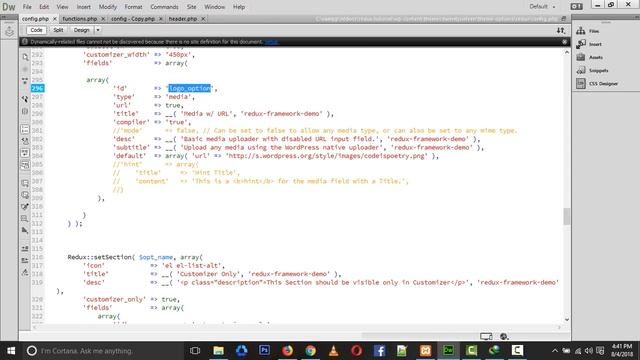Screen dimensions: 640x360
Task: Click the Sync Settings icon beside Default
Action: tap(576, 7)
